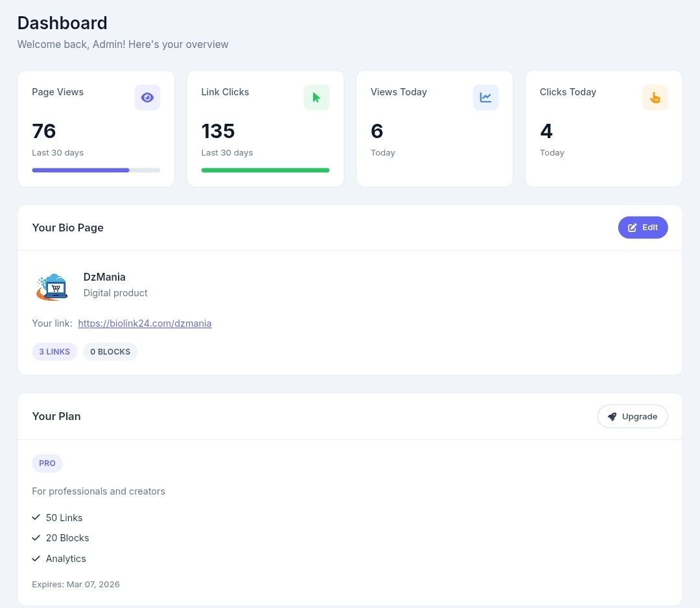Image resolution: width=700 pixels, height=608 pixels.
Task: Click the rocket icon in the Upgrade button
Action: (x=612, y=416)
